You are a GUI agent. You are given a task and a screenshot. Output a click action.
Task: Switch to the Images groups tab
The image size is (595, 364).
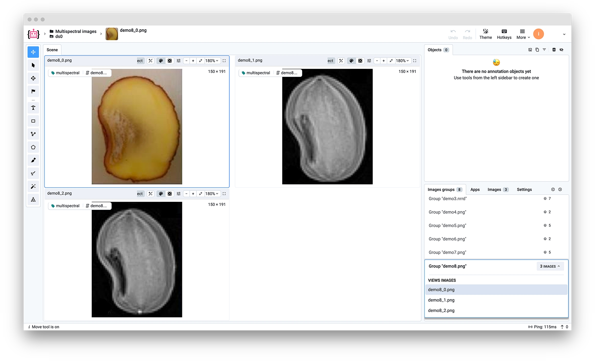445,190
